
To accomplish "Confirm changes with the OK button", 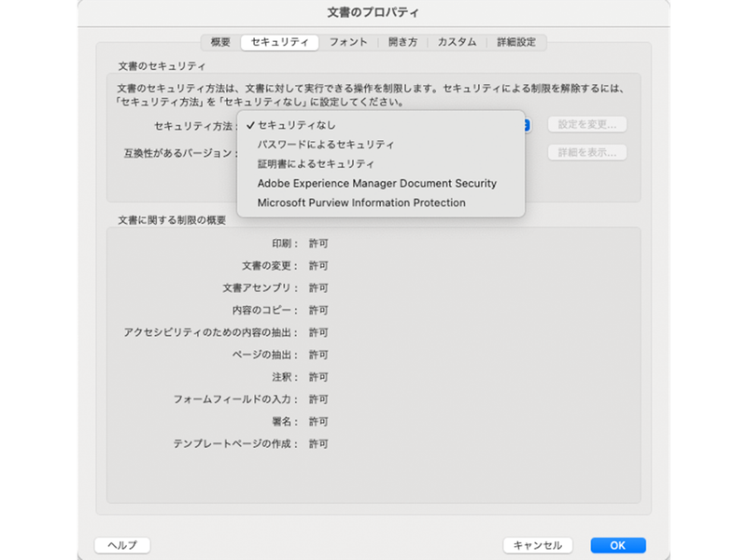I will tap(618, 545).
